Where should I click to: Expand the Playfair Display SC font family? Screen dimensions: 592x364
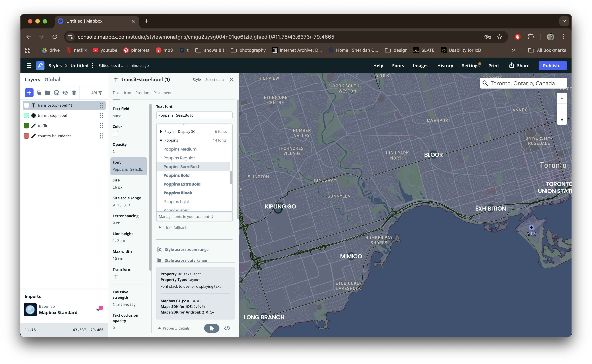(161, 132)
